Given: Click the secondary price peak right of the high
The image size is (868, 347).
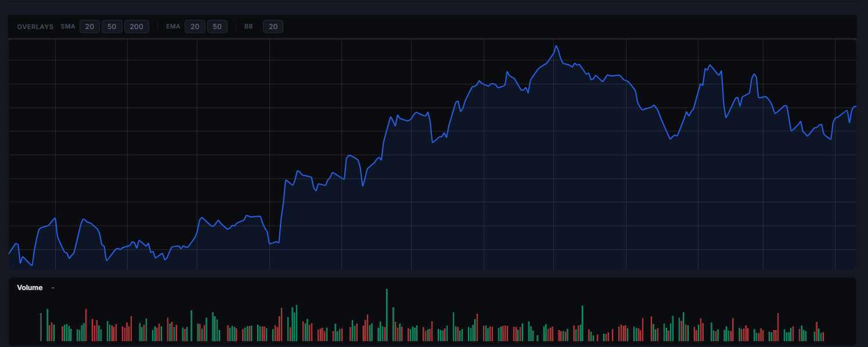Looking at the screenshot, I should [x=709, y=65].
